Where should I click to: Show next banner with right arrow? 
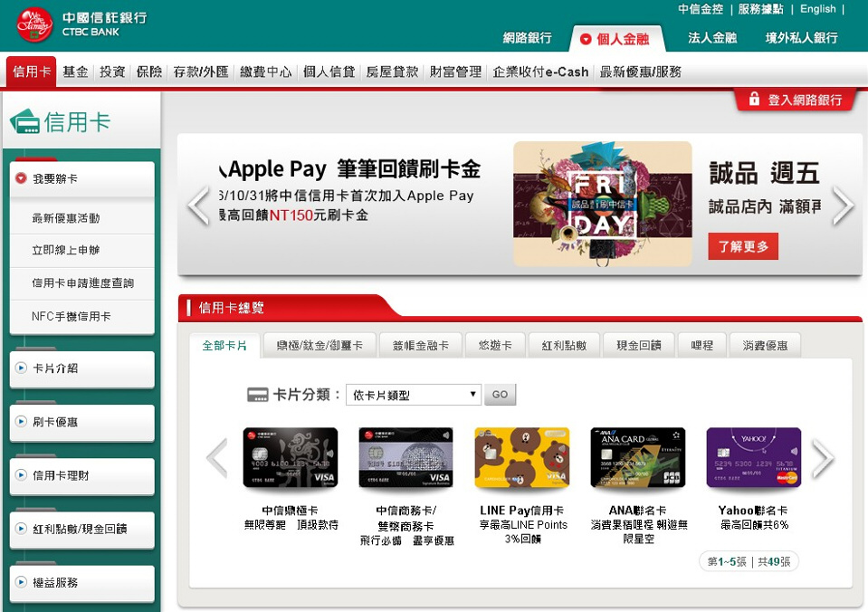tap(843, 206)
